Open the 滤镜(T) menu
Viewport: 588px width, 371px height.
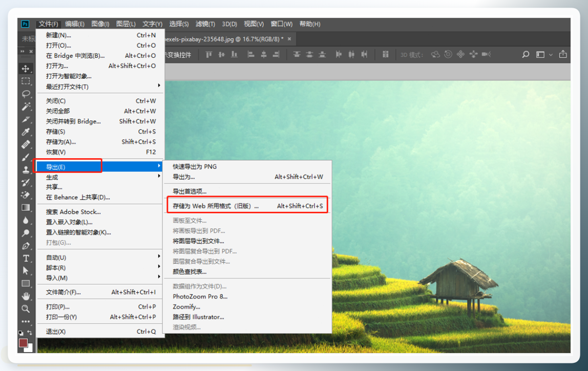point(205,24)
